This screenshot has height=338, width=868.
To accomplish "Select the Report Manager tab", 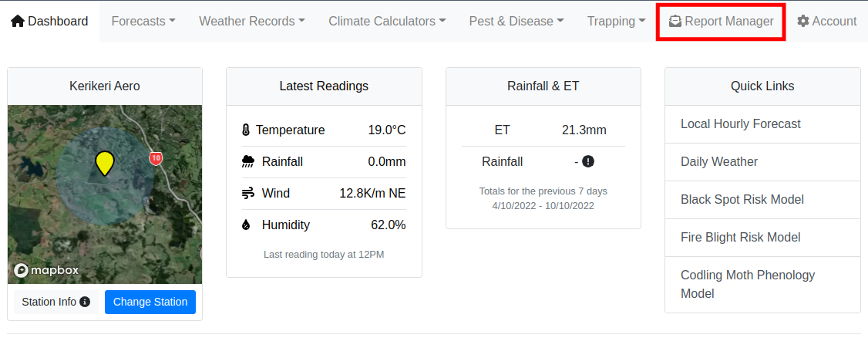I will [721, 21].
